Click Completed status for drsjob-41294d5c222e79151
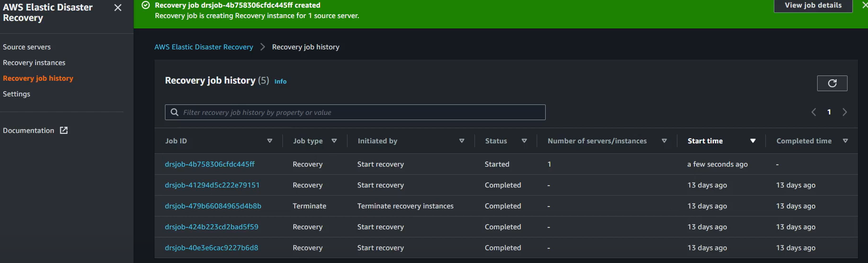This screenshot has width=868, height=263. tap(503, 185)
